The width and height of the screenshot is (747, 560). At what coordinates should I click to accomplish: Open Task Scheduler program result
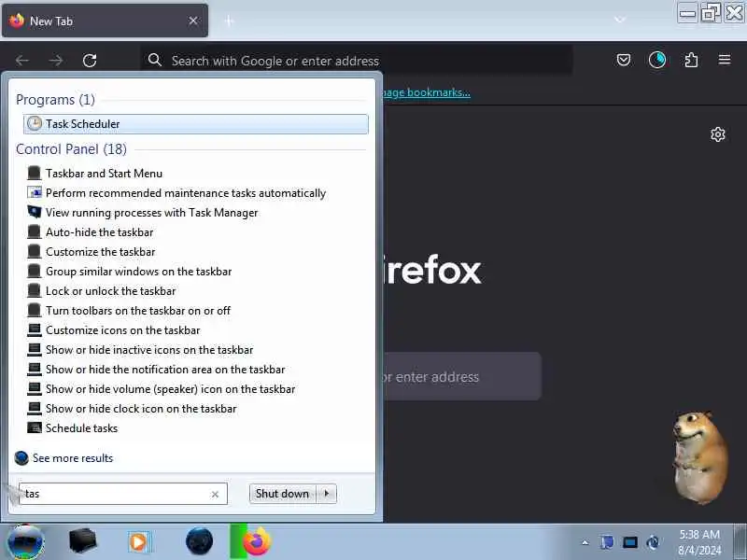pyautogui.click(x=196, y=124)
